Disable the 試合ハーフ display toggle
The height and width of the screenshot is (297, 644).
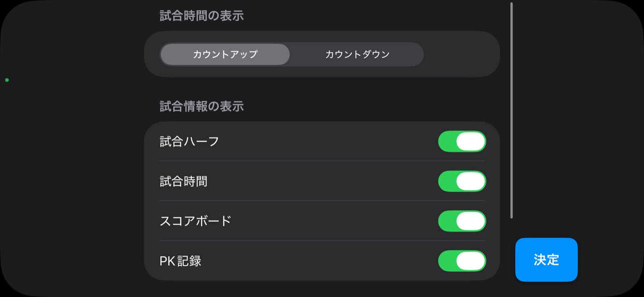pyautogui.click(x=462, y=141)
